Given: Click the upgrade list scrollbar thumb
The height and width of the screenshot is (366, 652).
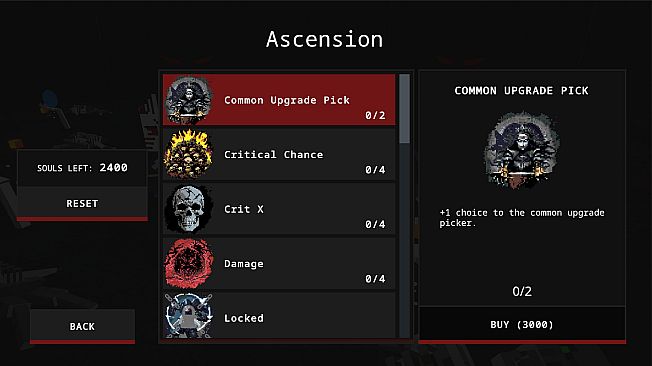Looking at the screenshot, I should (x=404, y=109).
